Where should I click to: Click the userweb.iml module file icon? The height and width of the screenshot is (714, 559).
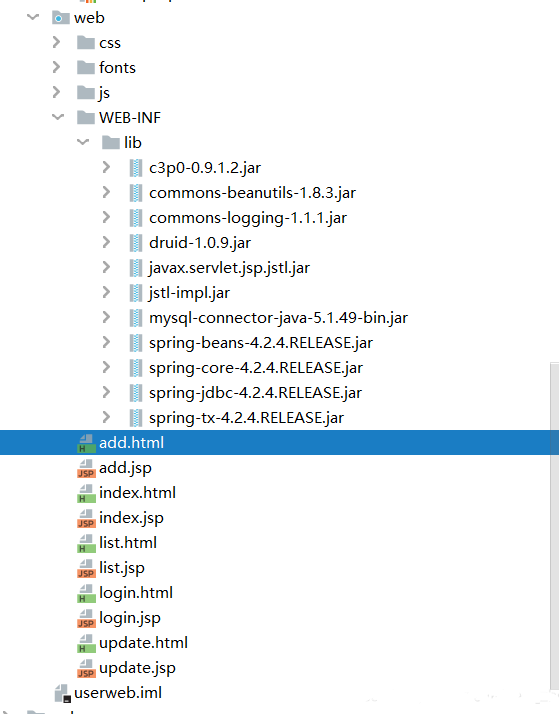(62, 693)
